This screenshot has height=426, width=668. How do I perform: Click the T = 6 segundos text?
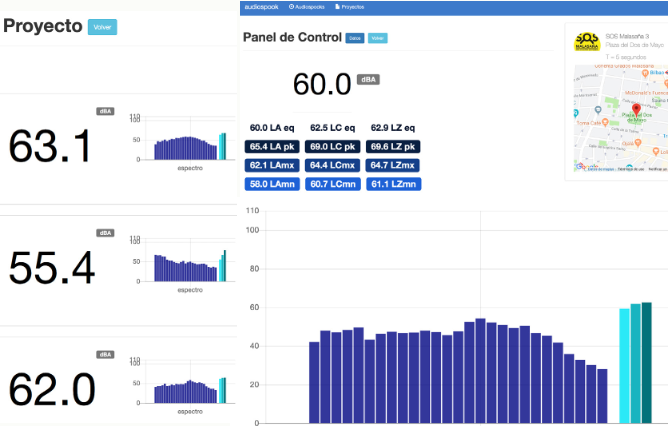point(625,57)
